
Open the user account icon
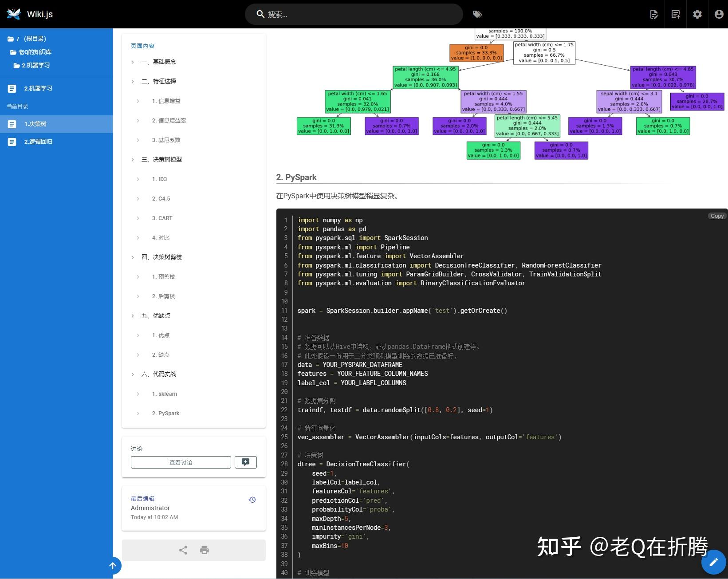point(718,14)
